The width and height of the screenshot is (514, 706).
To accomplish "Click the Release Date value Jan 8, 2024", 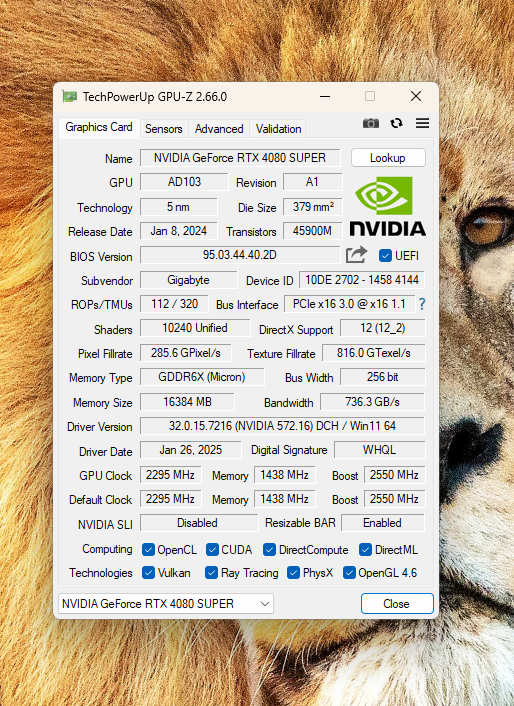I will [x=179, y=231].
